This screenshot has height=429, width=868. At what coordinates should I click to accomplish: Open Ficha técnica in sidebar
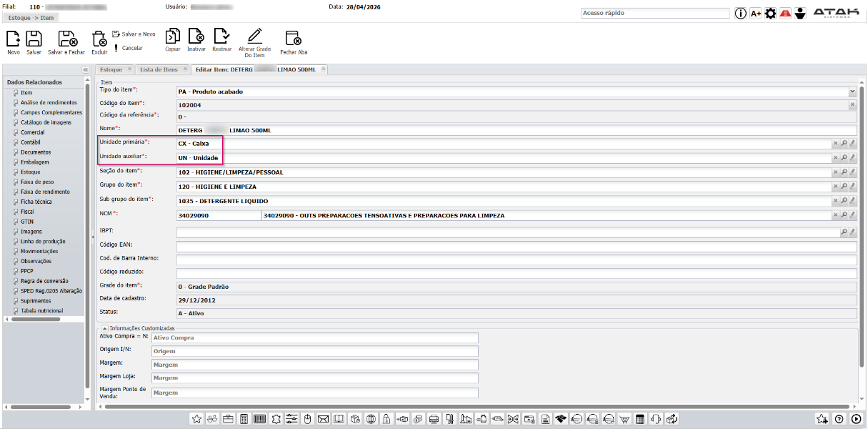tap(37, 202)
